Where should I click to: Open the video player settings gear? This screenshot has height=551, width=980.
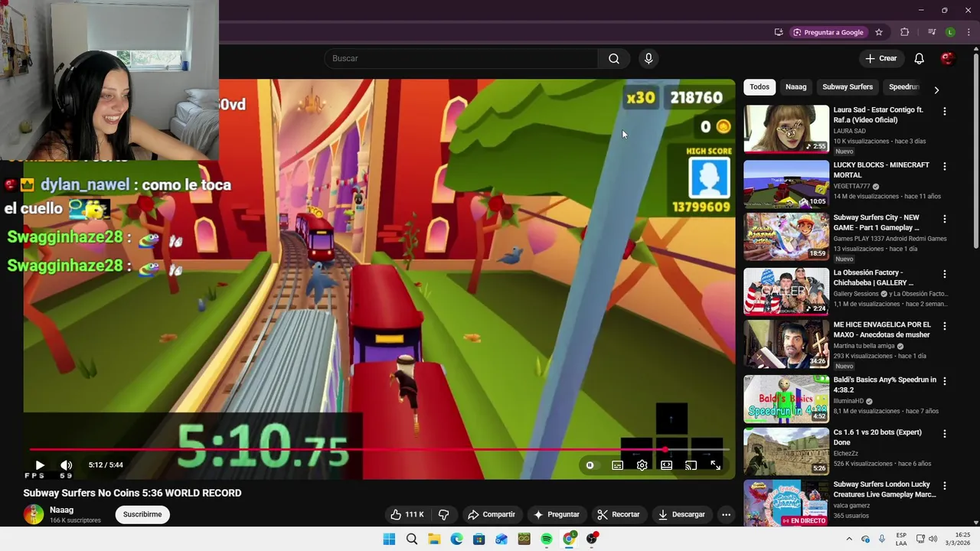click(642, 465)
